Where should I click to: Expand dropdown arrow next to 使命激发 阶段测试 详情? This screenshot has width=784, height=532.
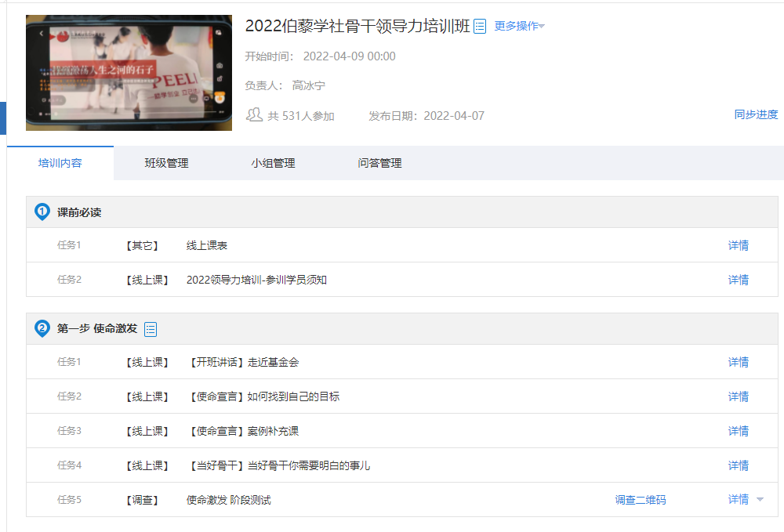click(x=760, y=500)
